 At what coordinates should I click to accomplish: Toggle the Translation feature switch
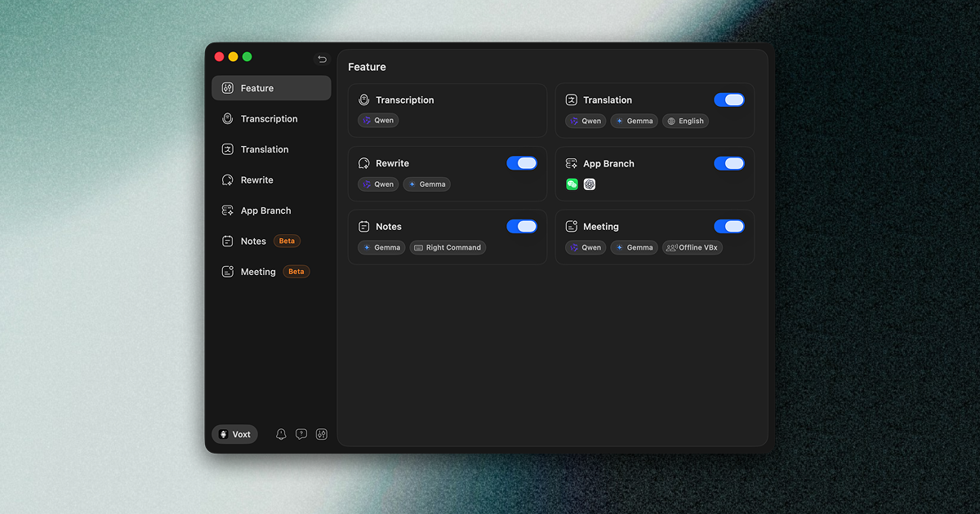729,100
